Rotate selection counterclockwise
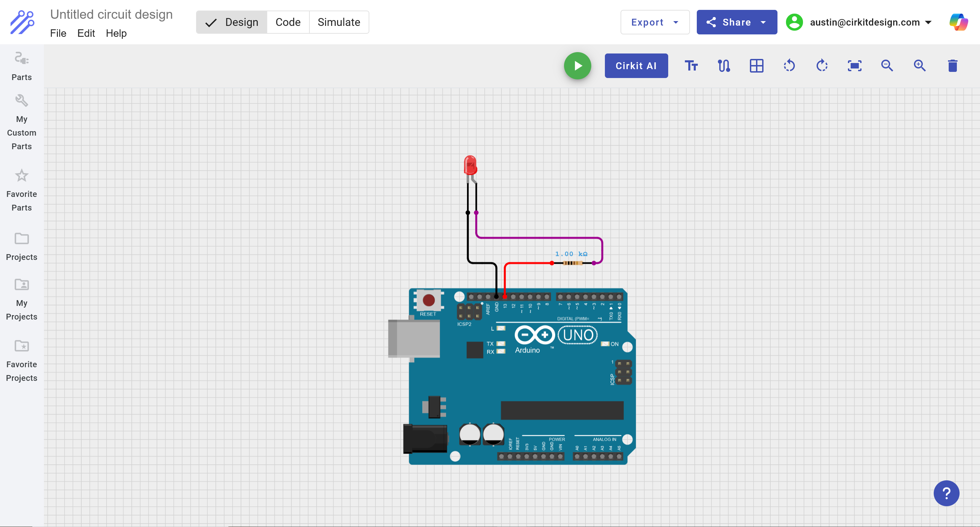 click(789, 66)
